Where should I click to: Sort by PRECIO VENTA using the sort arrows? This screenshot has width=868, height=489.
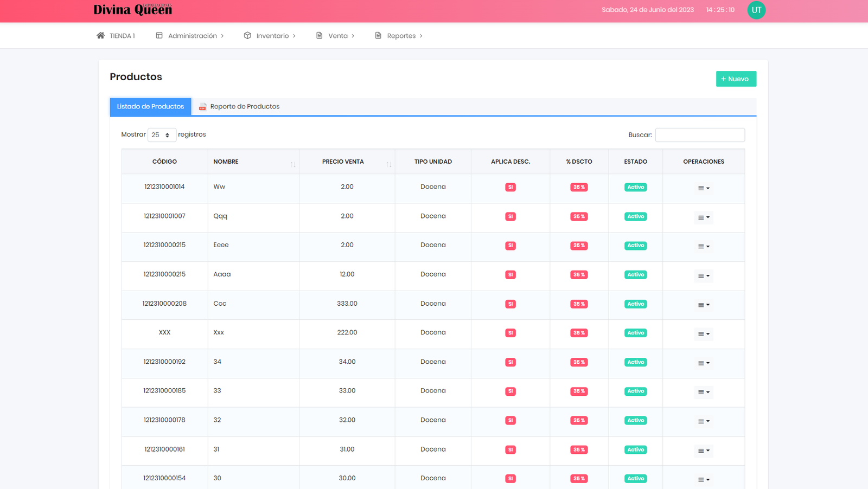(x=389, y=164)
